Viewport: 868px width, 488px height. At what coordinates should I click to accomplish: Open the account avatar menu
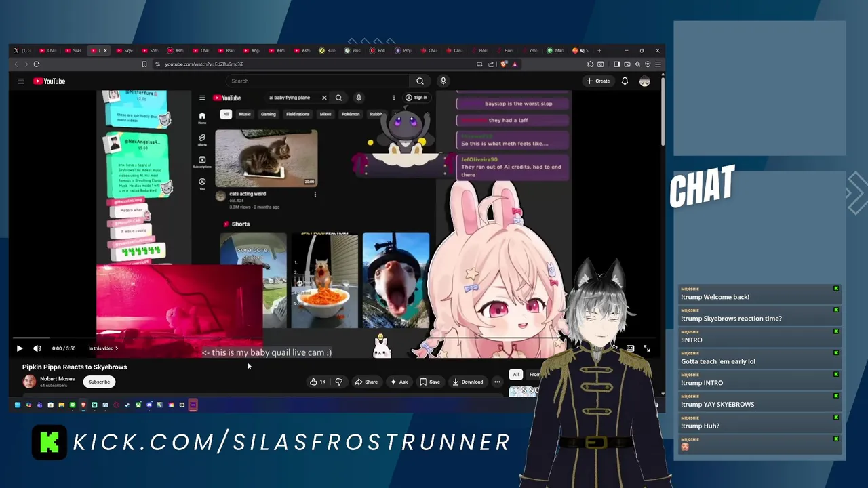coord(644,81)
